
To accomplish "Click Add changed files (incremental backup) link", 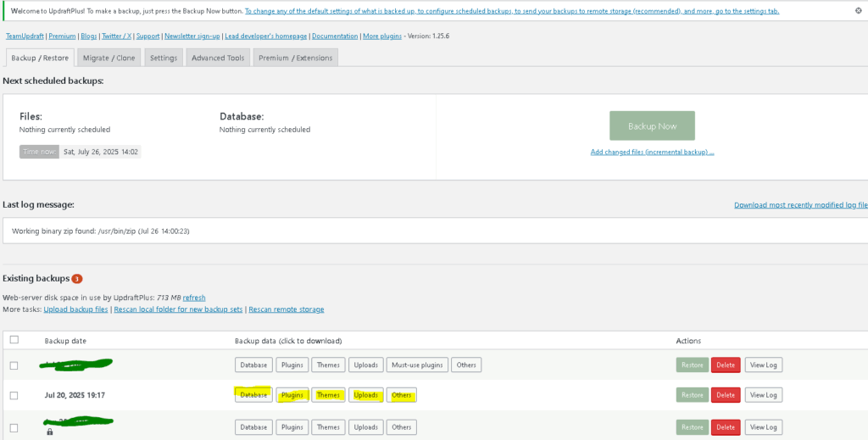I will pos(652,153).
